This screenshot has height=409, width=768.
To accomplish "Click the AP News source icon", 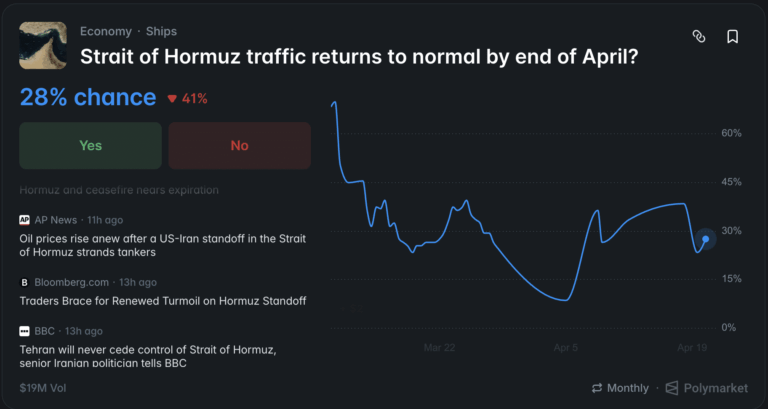I will 25,220.
